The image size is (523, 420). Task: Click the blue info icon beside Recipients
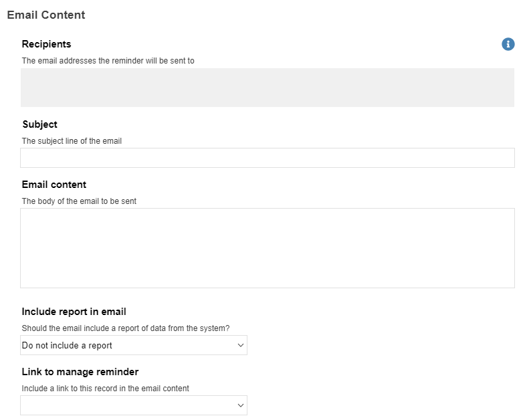point(508,44)
